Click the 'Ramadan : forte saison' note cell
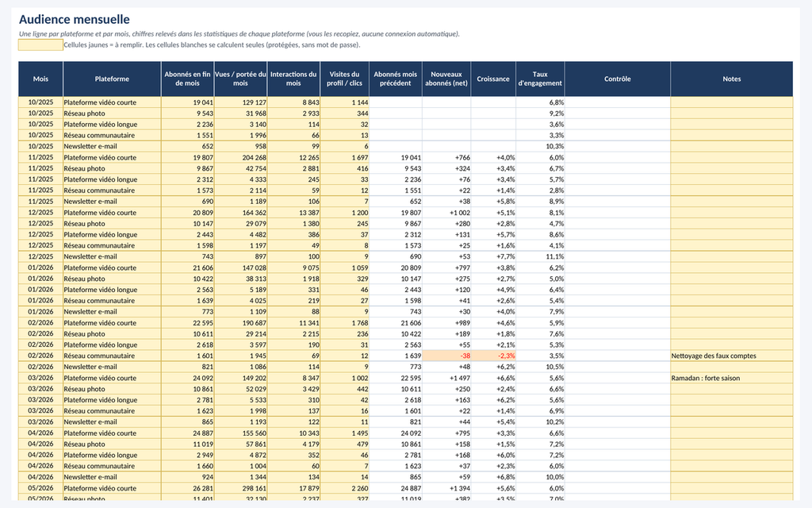The image size is (812, 508). [x=731, y=378]
